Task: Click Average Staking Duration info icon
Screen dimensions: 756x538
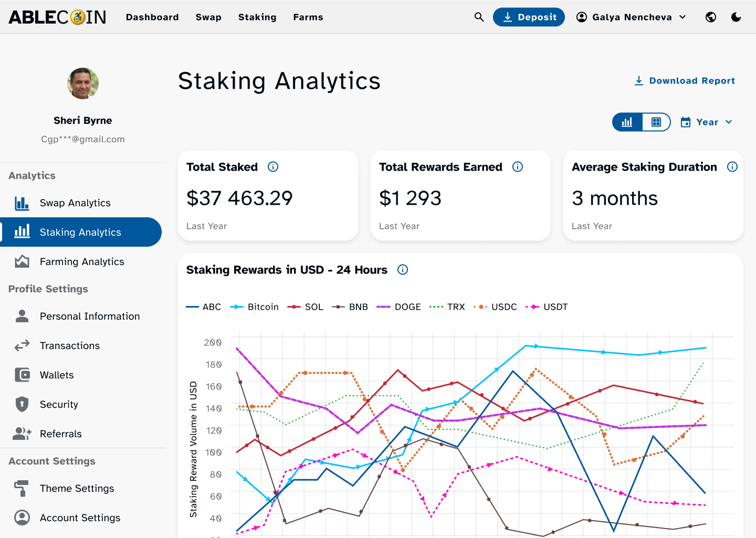Action: [732, 167]
